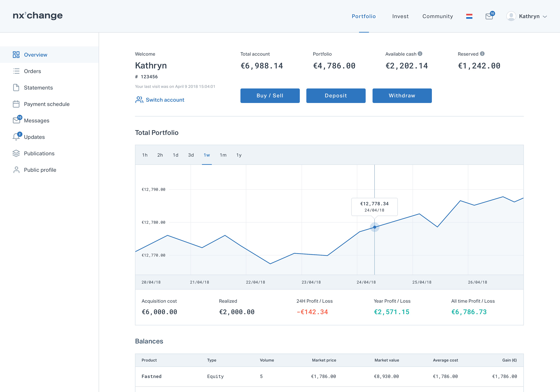Open the Community tab

click(437, 16)
